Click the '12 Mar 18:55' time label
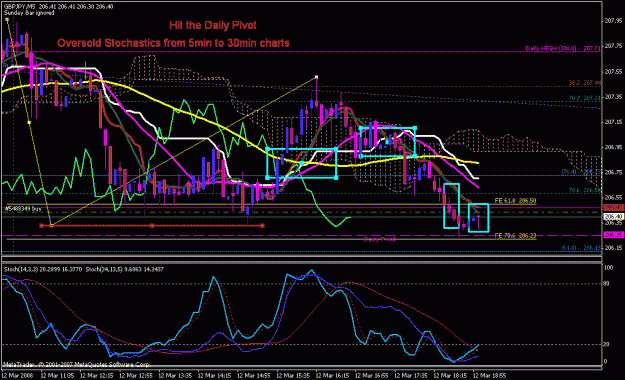This screenshot has width=625, height=380. click(x=489, y=376)
